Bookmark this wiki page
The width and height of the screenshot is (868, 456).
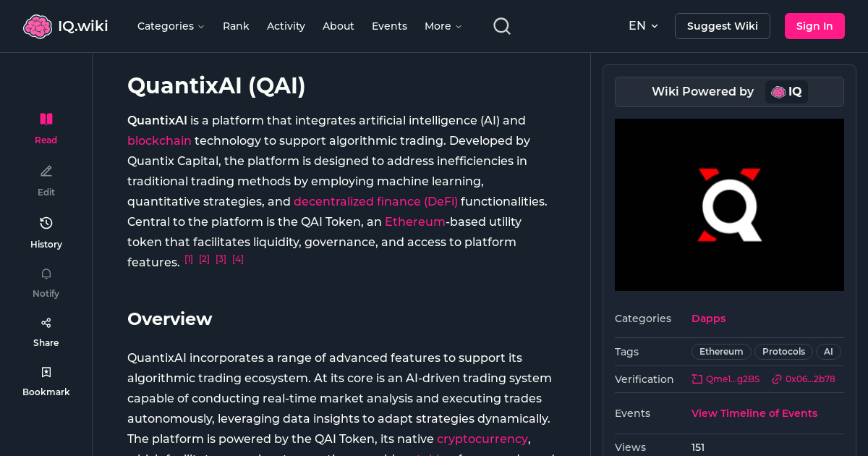[46, 371]
